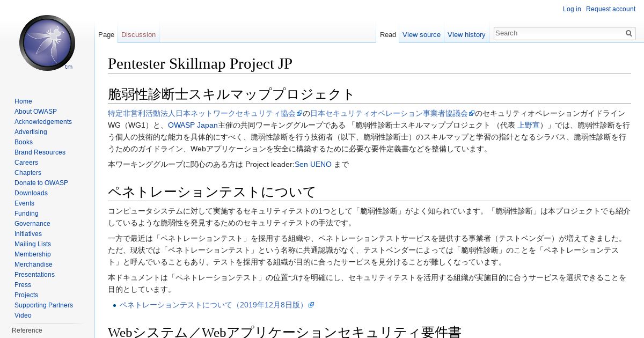644x338 pixels.
Task: Open Membership sidebar link
Action: (x=33, y=254)
